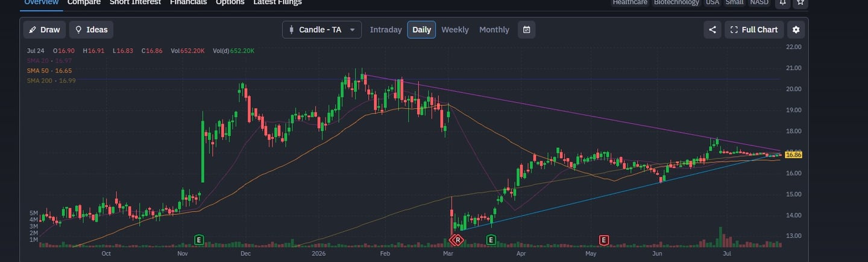Click the Biotechnology industry tag
868x262 pixels.
(x=676, y=2)
